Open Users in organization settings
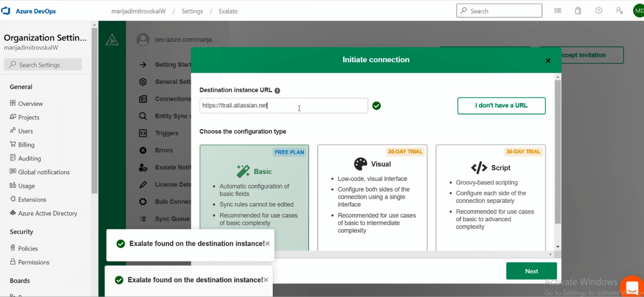644x297 pixels. (25, 131)
